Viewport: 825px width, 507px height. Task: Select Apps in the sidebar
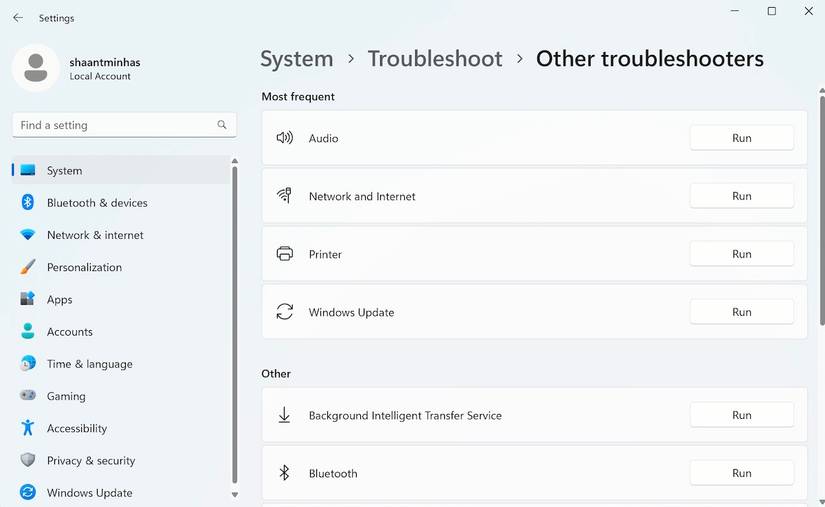[x=122, y=299]
